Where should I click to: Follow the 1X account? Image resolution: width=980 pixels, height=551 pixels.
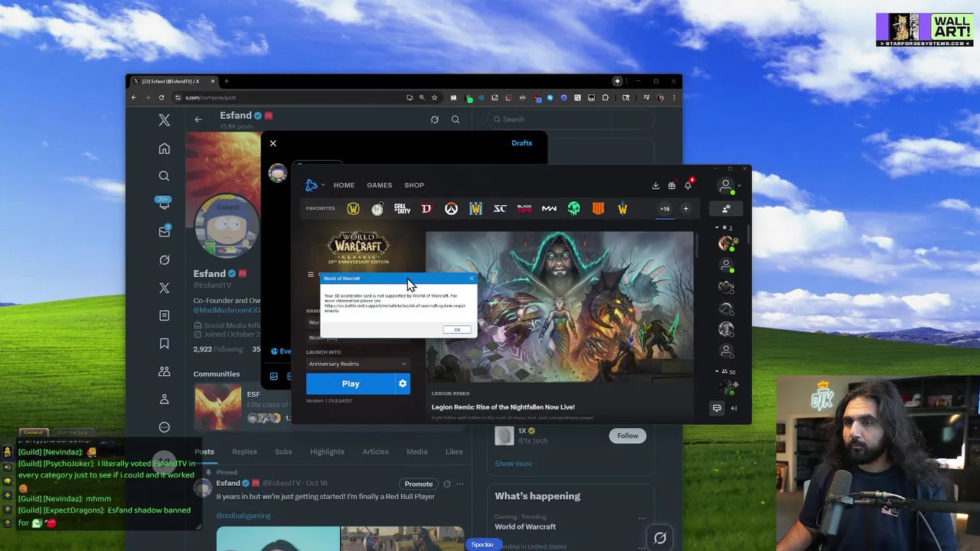point(627,435)
